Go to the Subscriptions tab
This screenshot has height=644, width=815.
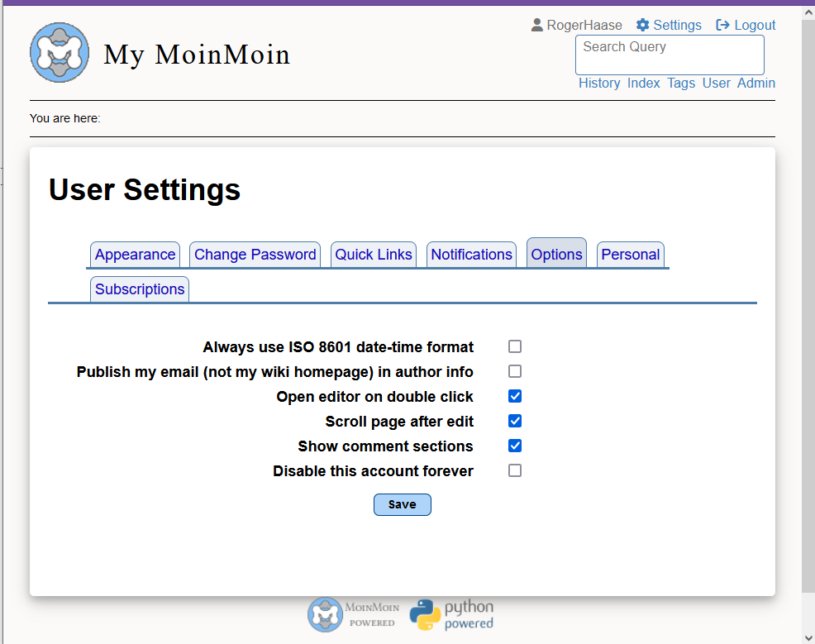[x=140, y=289]
